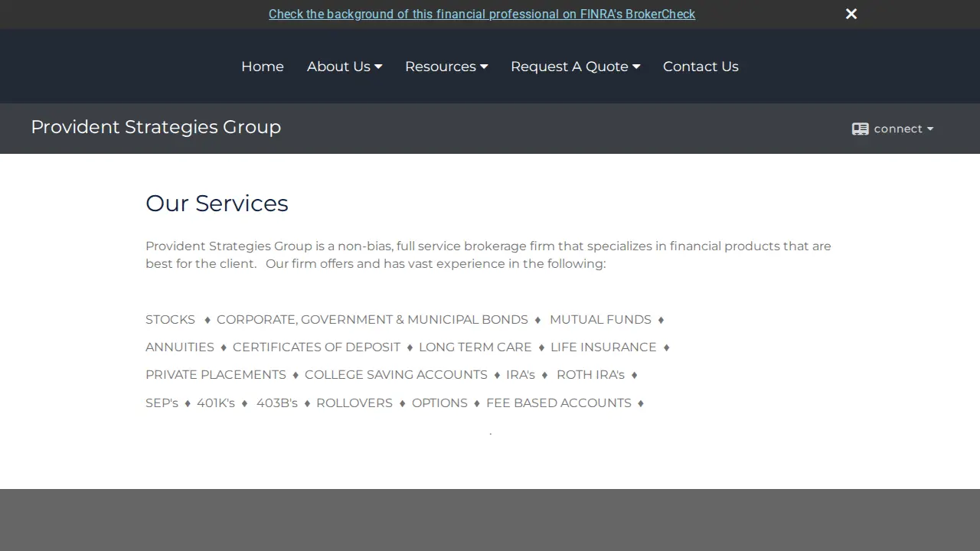The image size is (980, 551).
Task: Go to the Home page
Action: pyautogui.click(x=263, y=67)
